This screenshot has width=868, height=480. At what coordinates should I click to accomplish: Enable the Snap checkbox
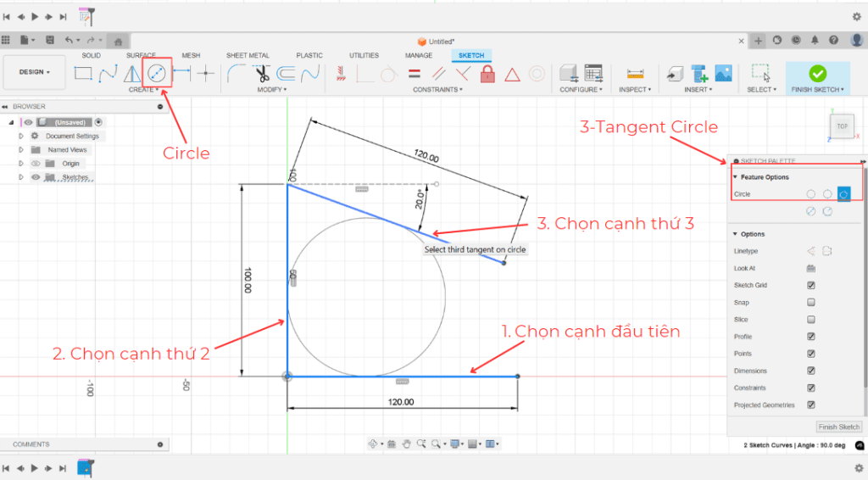click(x=811, y=303)
